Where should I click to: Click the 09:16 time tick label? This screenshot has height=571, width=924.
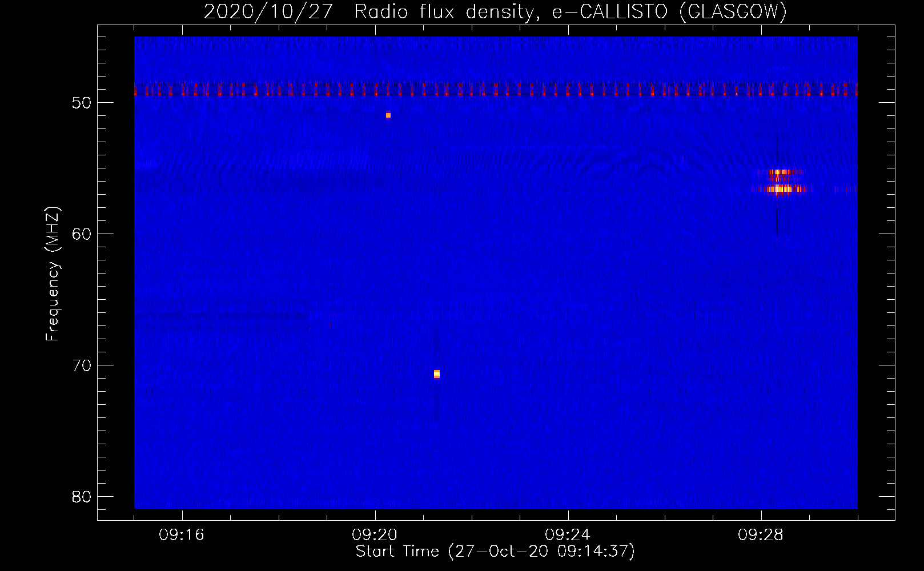click(182, 535)
